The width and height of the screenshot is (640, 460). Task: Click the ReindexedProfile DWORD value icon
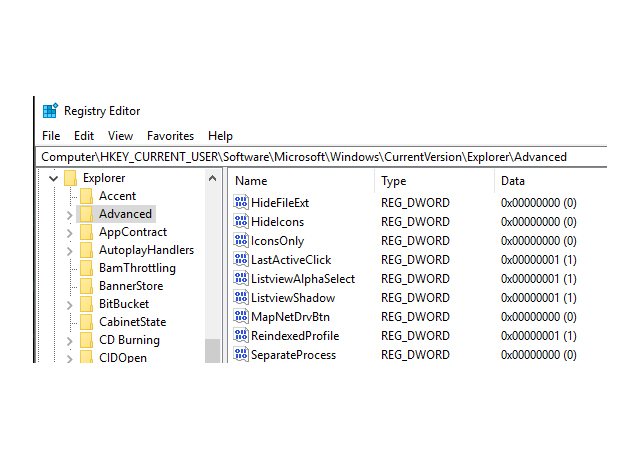[x=241, y=335]
